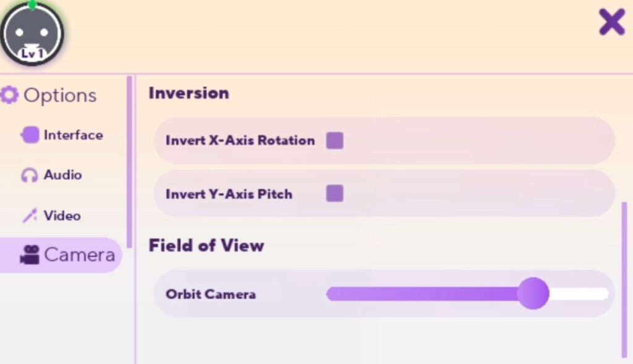Enable the Invert Y-Axis Pitch checkbox
Image resolution: width=633 pixels, height=364 pixels.
334,193
